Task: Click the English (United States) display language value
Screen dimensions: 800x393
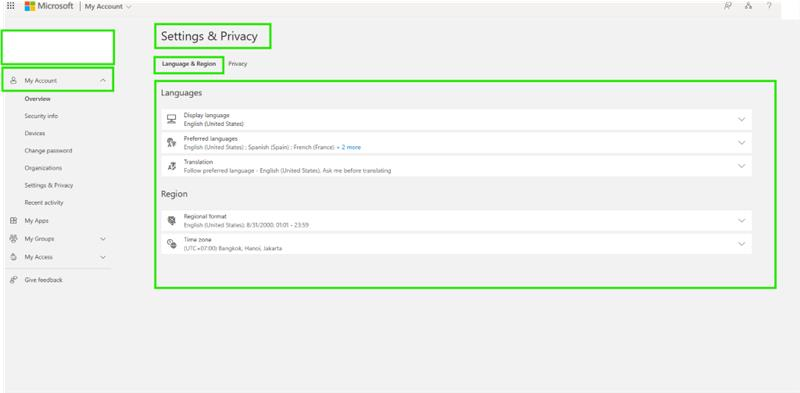Action: 213,124
